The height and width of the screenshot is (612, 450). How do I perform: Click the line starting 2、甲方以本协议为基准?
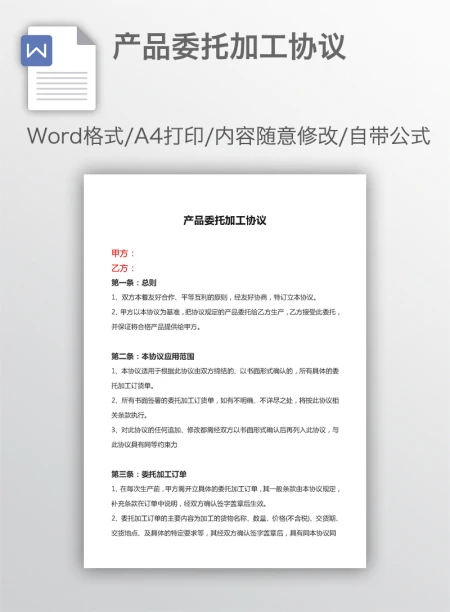[x=226, y=312]
